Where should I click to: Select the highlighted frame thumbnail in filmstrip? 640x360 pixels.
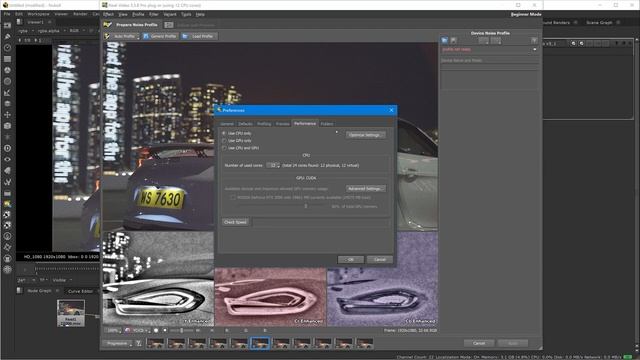click(x=260, y=344)
